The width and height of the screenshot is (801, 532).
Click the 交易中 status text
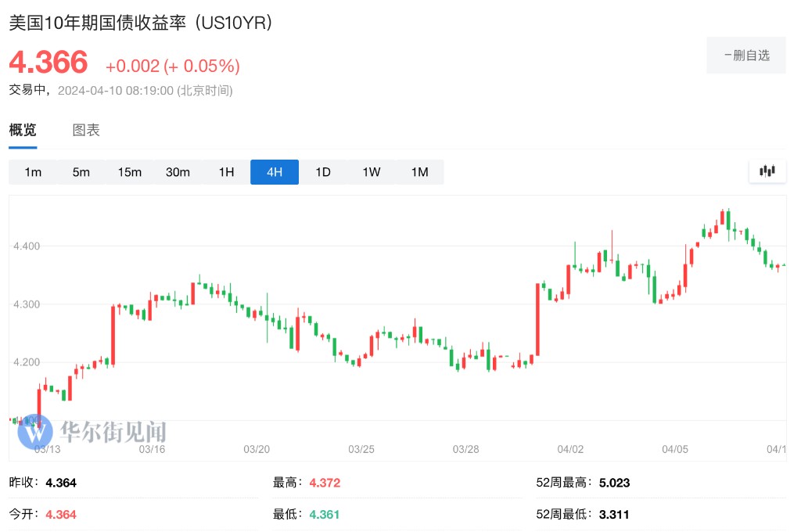(28, 90)
